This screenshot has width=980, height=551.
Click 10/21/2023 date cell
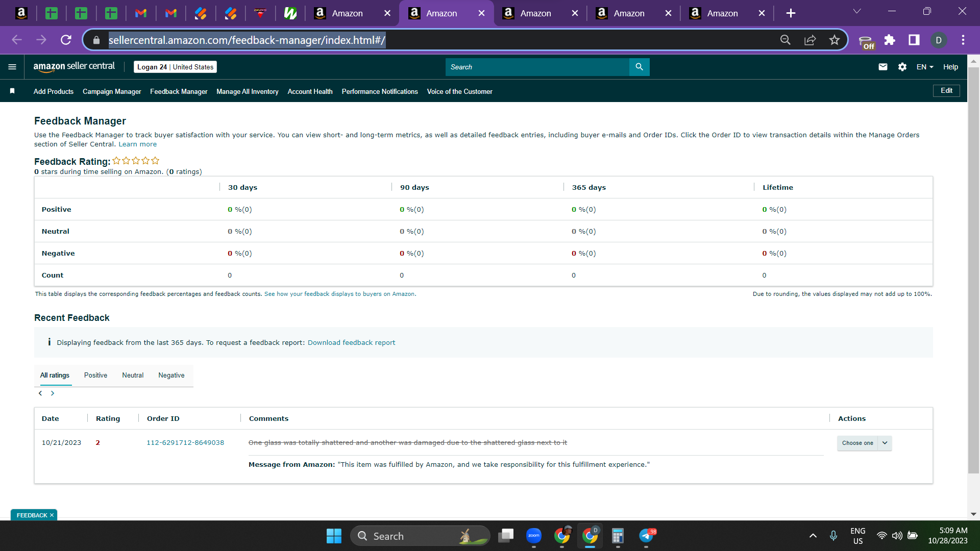coord(61,442)
